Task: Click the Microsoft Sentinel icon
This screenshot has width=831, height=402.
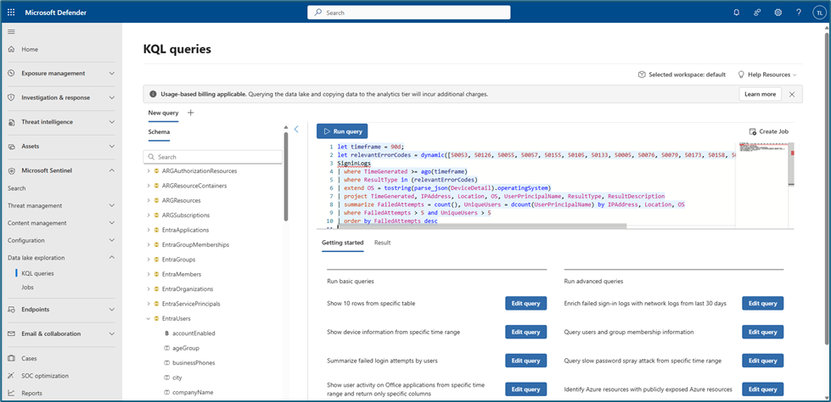Action: 11,171
